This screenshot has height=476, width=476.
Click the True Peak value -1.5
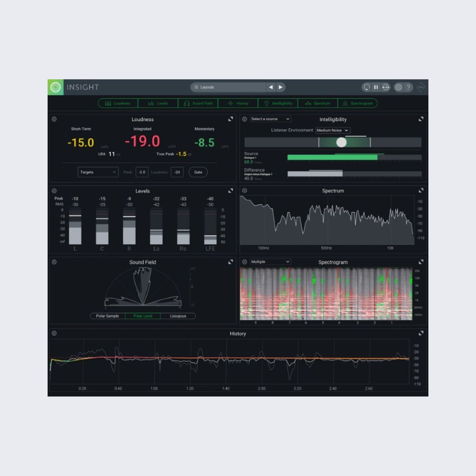tap(181, 154)
